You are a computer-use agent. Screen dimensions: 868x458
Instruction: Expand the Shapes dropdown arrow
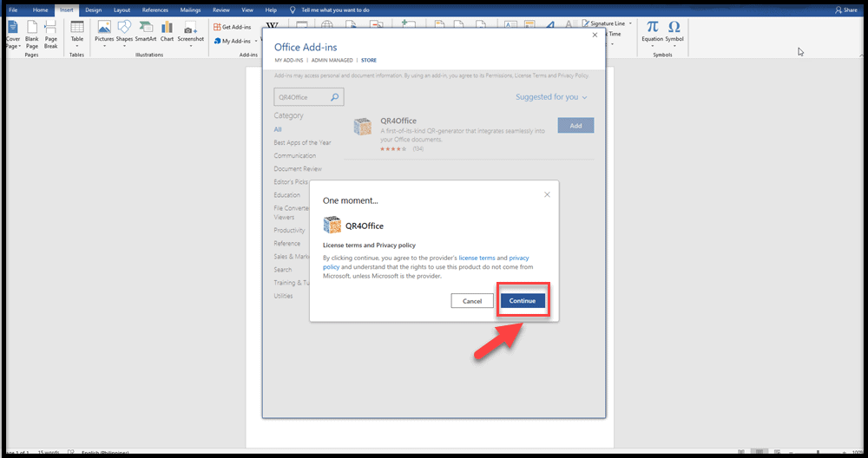[x=124, y=47]
